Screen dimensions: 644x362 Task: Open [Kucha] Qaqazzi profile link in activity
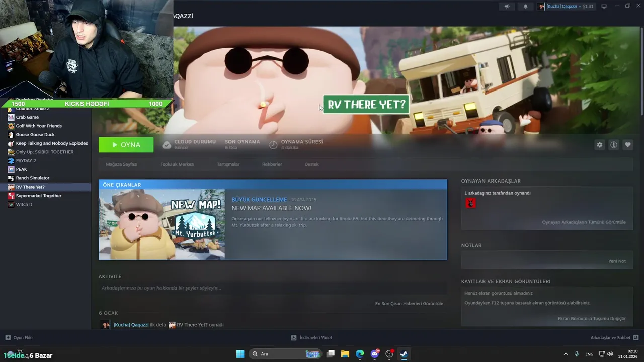click(131, 325)
